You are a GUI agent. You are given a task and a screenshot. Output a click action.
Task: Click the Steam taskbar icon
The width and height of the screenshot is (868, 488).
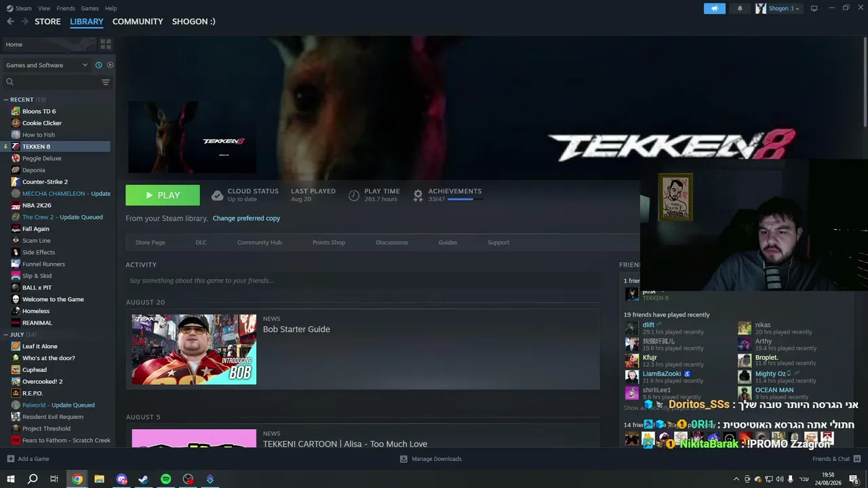(143, 479)
